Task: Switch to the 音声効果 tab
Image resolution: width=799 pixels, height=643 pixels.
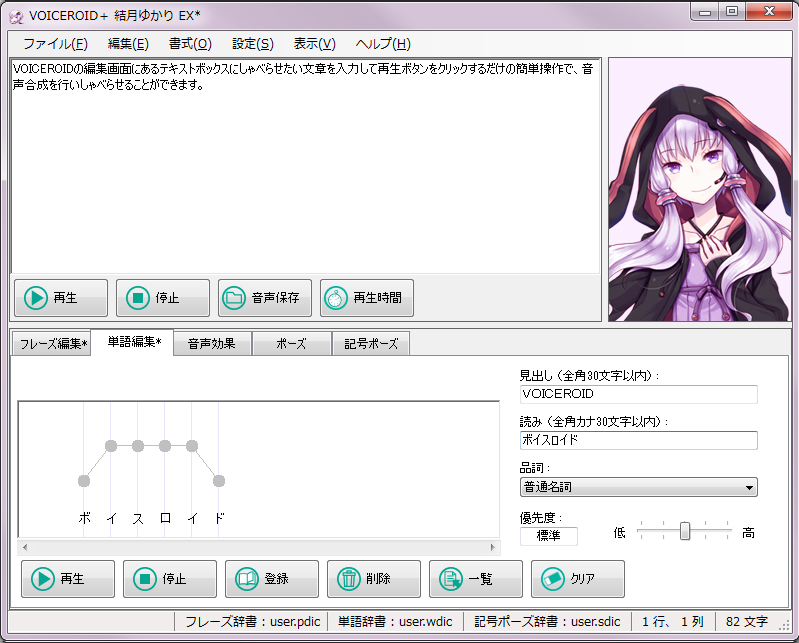Action: pyautogui.click(x=212, y=344)
